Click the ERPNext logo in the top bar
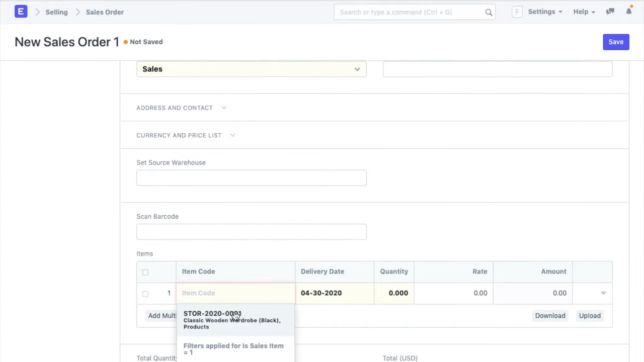This screenshot has width=644, height=362. point(21,12)
